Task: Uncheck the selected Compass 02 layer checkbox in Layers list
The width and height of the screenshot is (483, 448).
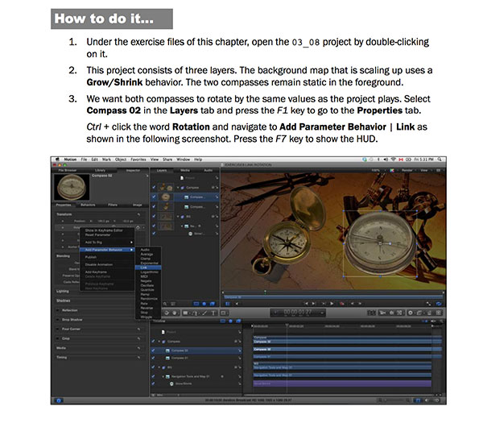Action: point(154,197)
